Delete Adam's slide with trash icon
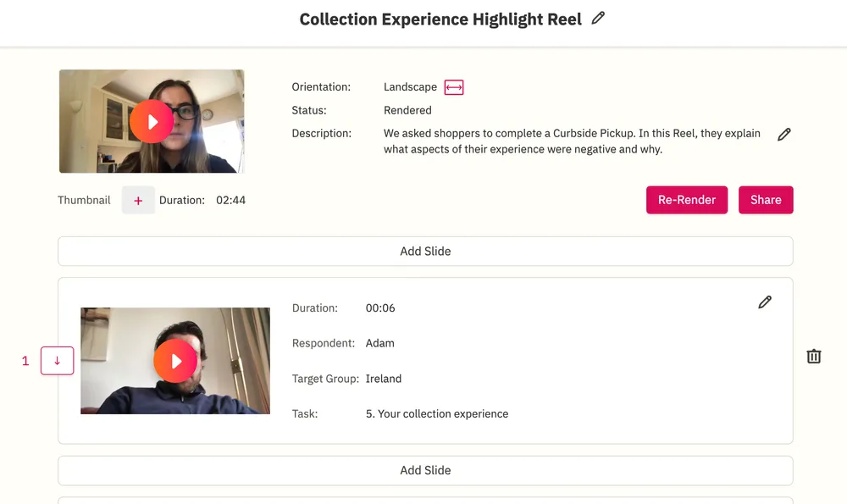Screen dimensions: 847x504 814,357
